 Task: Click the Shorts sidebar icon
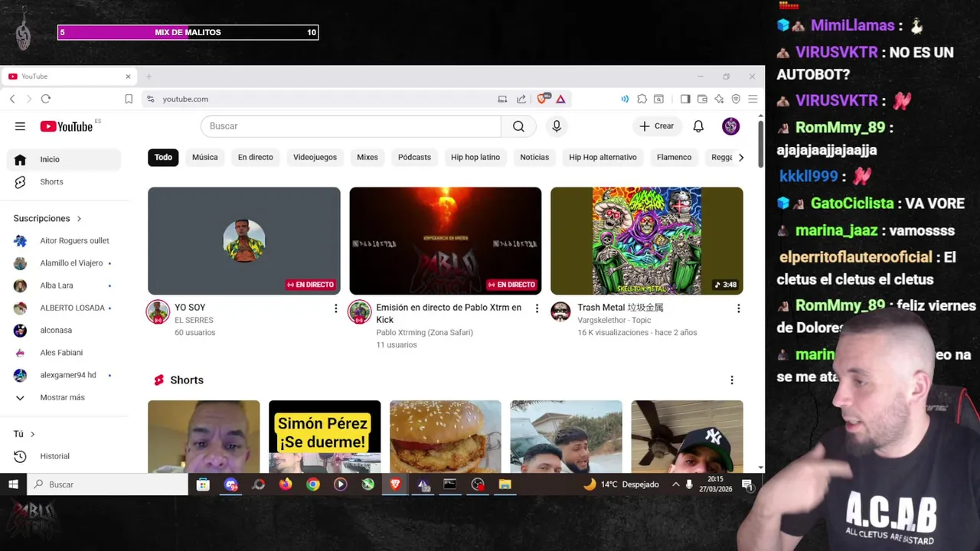20,182
